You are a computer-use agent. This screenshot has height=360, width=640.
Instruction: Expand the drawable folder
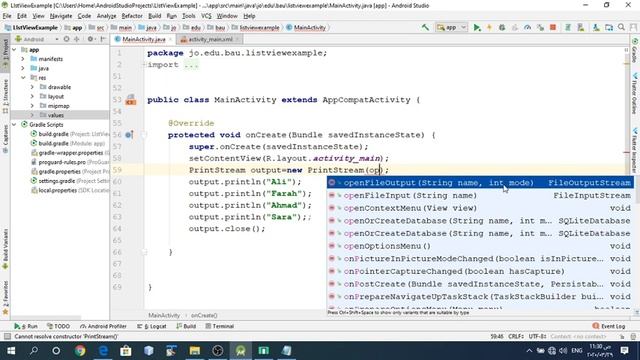(32, 87)
